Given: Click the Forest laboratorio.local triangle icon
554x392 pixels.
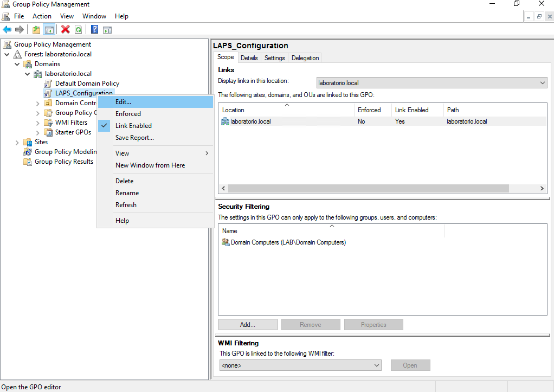Looking at the screenshot, I should coord(17,54).
